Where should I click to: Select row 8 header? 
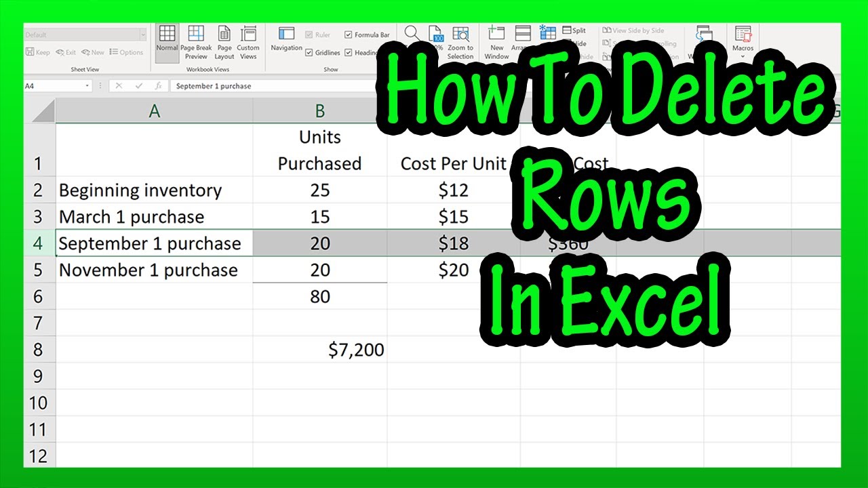[x=39, y=350]
